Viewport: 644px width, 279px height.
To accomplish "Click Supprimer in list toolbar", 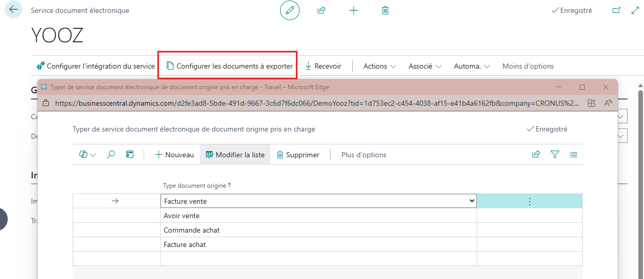I will tap(298, 155).
